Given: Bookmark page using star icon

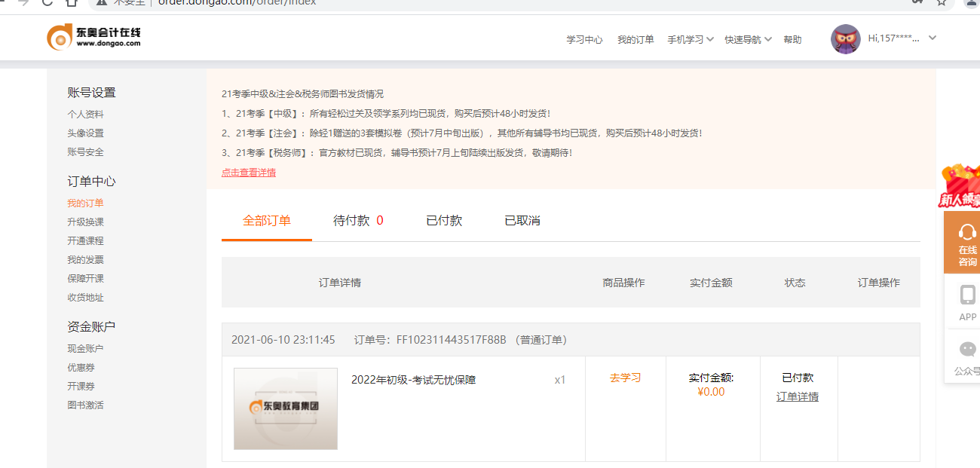Looking at the screenshot, I should click(941, 2).
